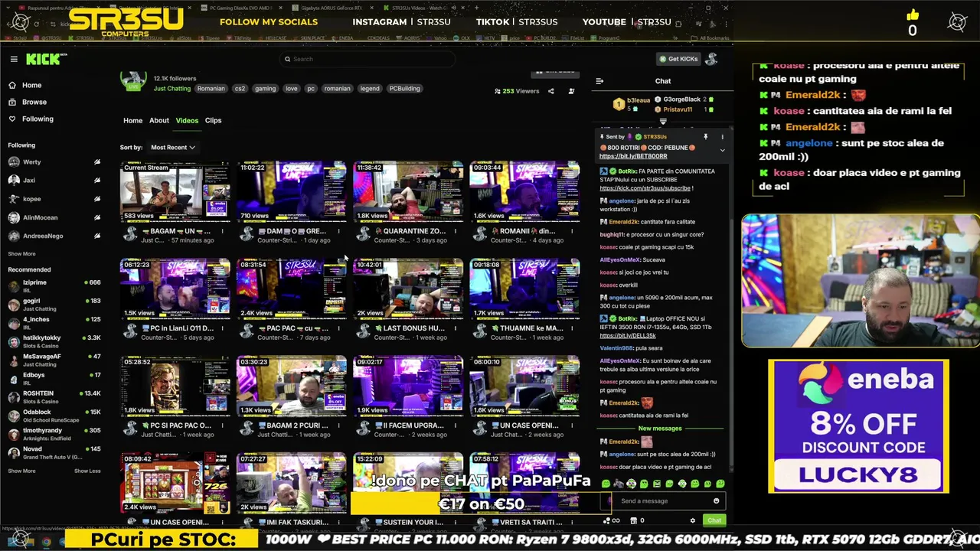The height and width of the screenshot is (551, 980).
Task: Click the pin icon on pinned message
Action: [x=705, y=137]
